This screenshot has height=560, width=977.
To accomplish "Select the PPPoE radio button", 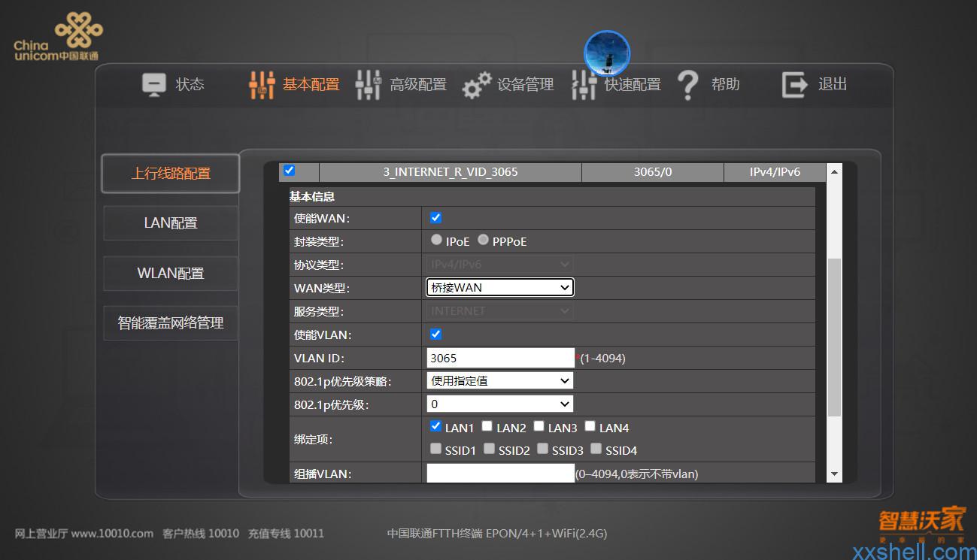I will 483,240.
